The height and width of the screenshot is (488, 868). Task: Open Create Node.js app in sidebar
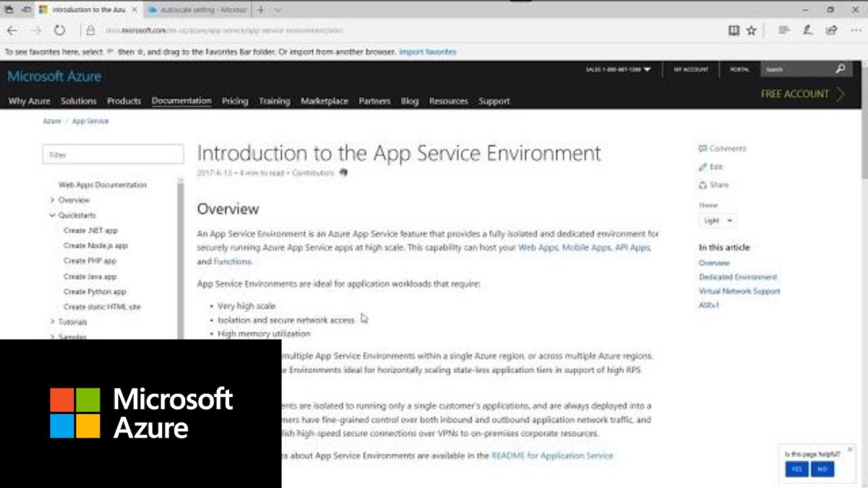pyautogui.click(x=96, y=246)
